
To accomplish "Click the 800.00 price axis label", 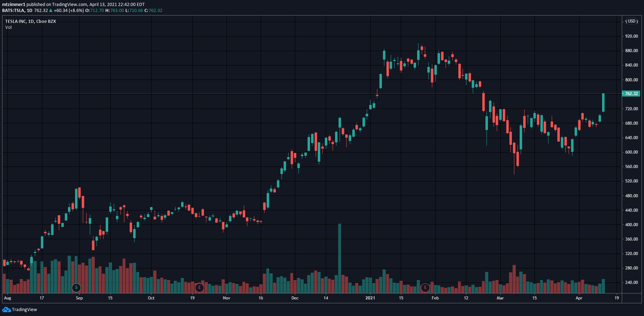I will click(631, 80).
